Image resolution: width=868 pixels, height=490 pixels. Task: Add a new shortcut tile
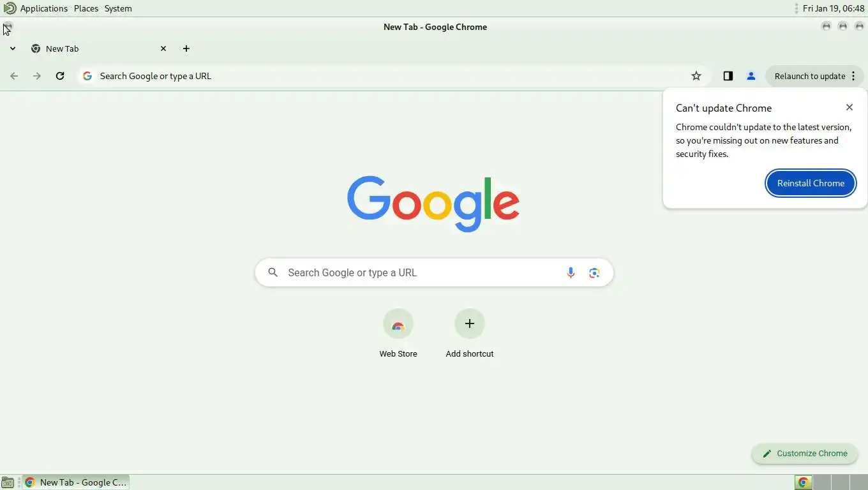[x=470, y=334]
